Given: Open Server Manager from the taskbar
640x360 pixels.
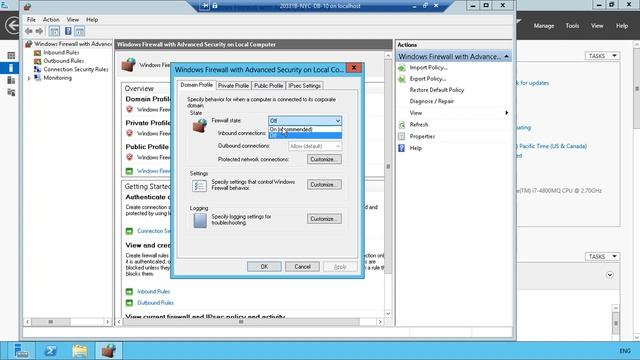Looking at the screenshot, I should coord(21,351).
